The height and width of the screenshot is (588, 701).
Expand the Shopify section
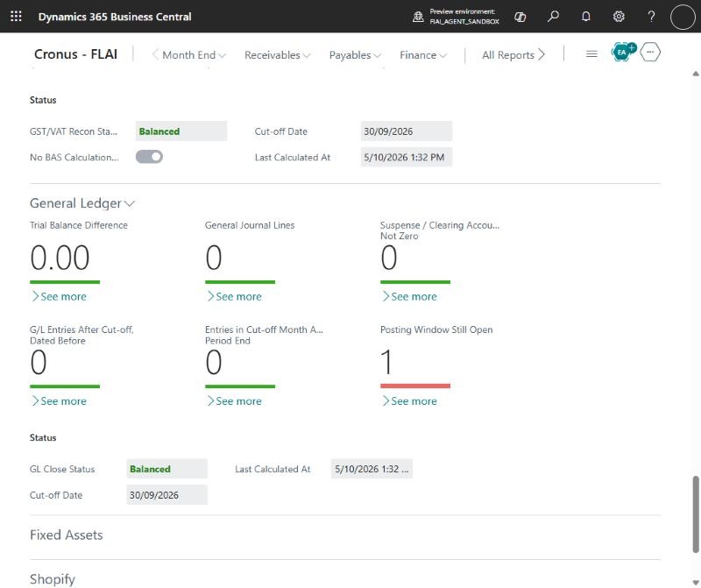(x=53, y=579)
